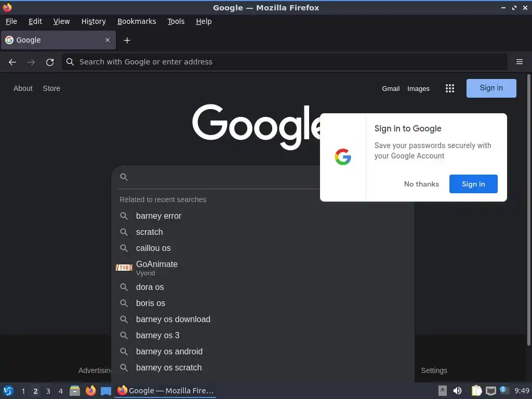Viewport: 532px width, 399px height.
Task: Click the magnifier icon in address bar
Action: tap(70, 62)
